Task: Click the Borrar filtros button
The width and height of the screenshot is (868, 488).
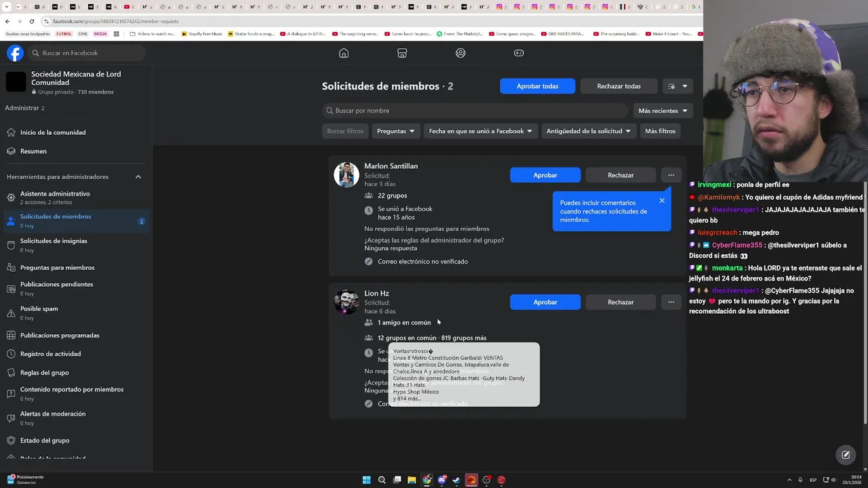Action: point(345,131)
